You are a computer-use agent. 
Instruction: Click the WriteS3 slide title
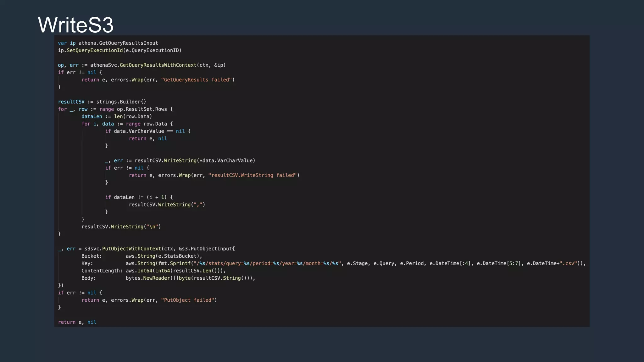(x=75, y=25)
